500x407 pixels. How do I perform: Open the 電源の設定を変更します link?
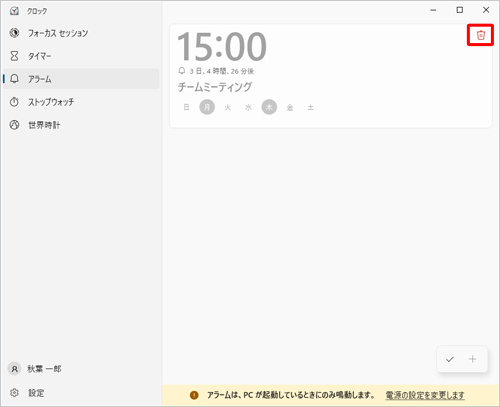425,395
